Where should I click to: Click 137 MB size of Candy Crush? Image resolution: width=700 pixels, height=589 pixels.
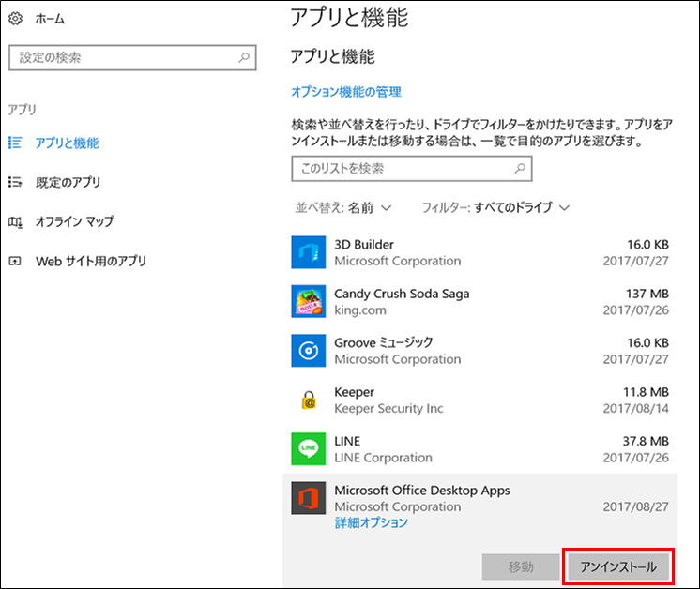pos(647,294)
